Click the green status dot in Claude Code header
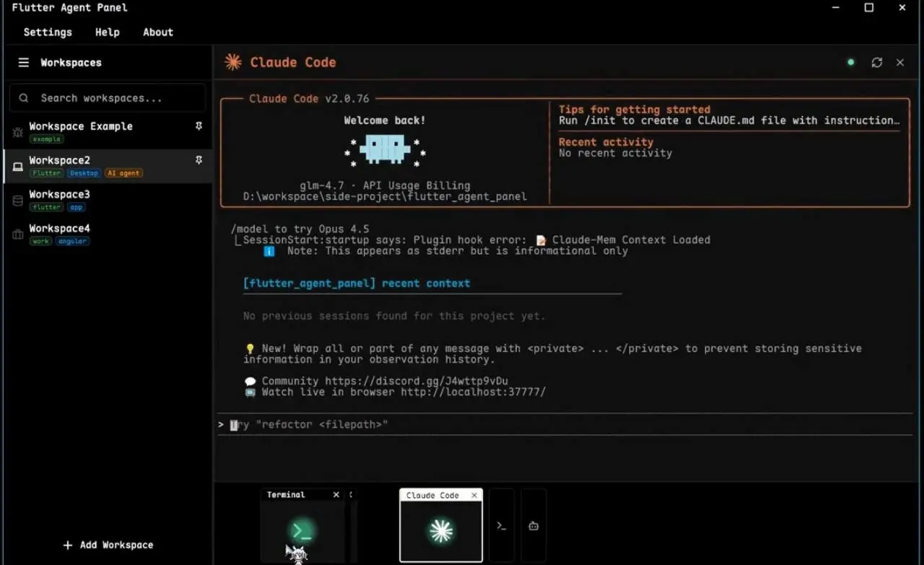Viewport: 924px width, 565px height. click(x=851, y=63)
